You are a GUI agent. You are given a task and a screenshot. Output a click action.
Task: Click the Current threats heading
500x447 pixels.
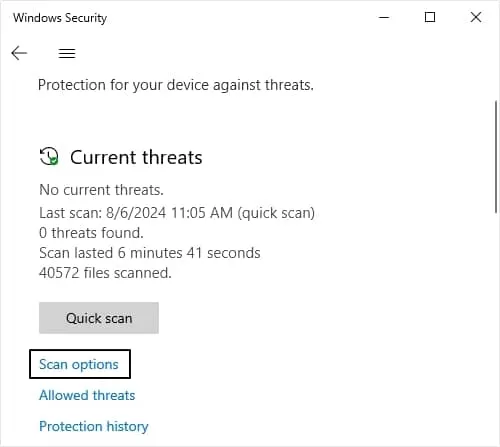point(136,157)
